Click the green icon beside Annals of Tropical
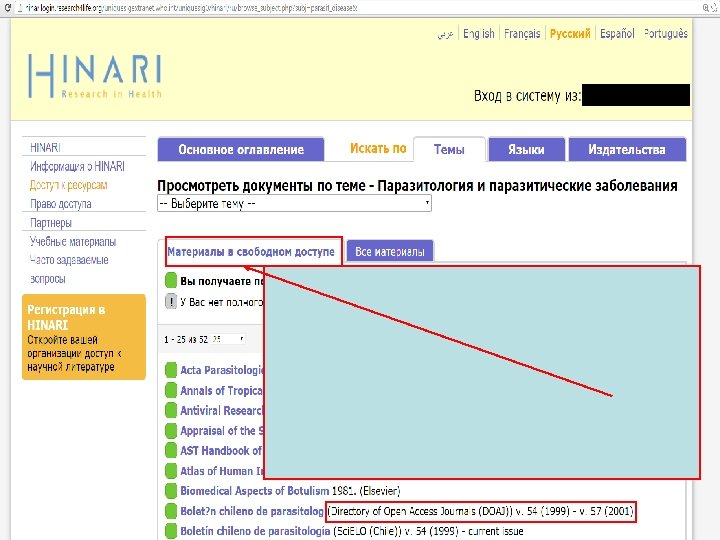 pos(171,390)
